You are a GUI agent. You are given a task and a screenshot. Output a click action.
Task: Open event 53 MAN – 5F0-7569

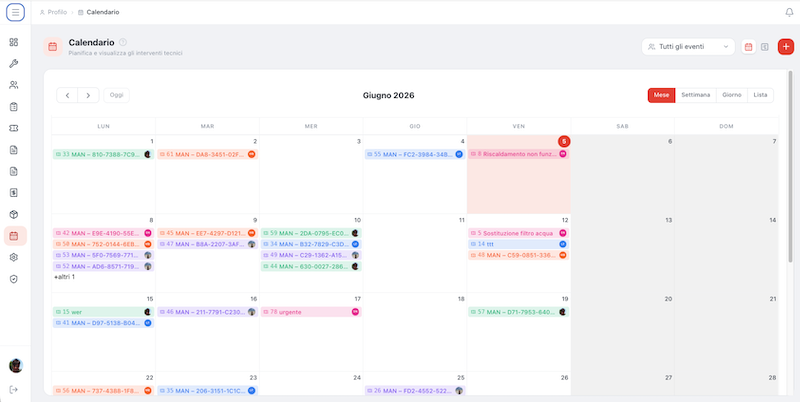pyautogui.click(x=104, y=255)
